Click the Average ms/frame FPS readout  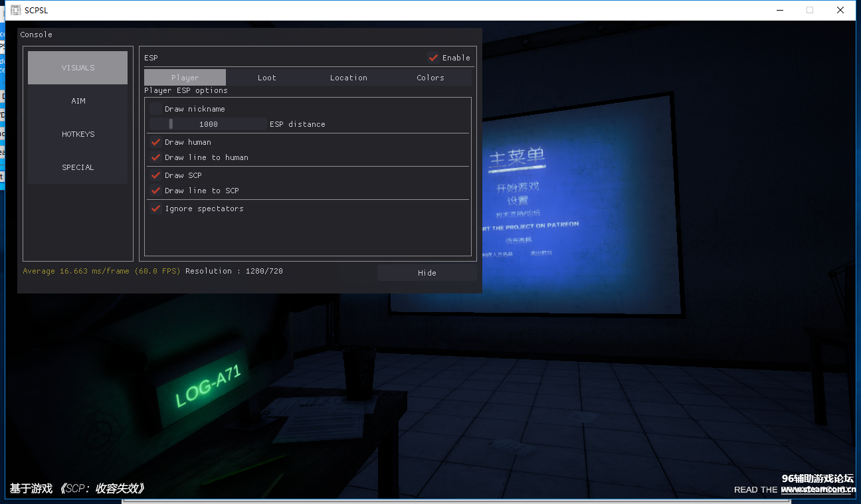pos(102,271)
